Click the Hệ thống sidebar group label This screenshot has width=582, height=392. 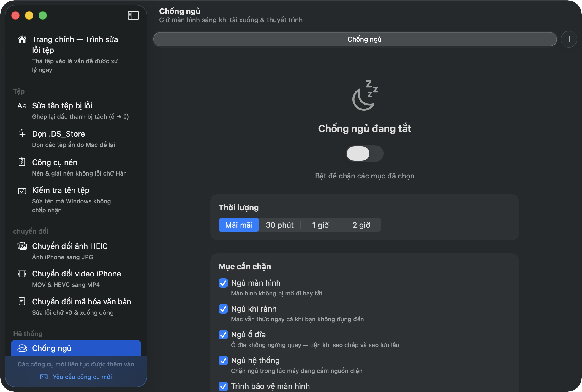28,334
